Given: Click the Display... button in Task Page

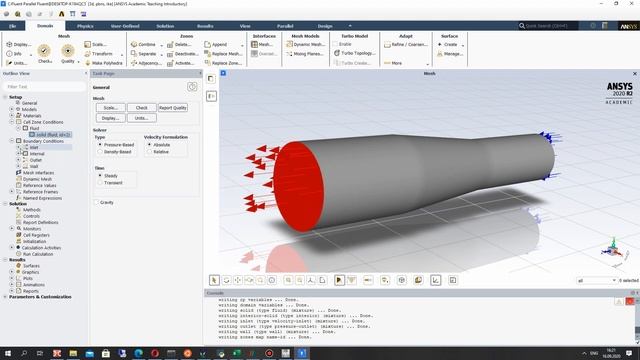Looking at the screenshot, I should coord(111,118).
